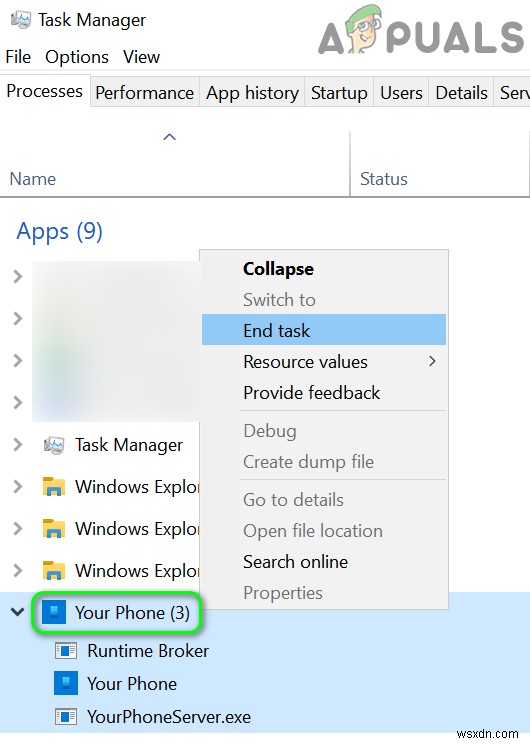Select Provide feedback menu entry

[x=311, y=393]
